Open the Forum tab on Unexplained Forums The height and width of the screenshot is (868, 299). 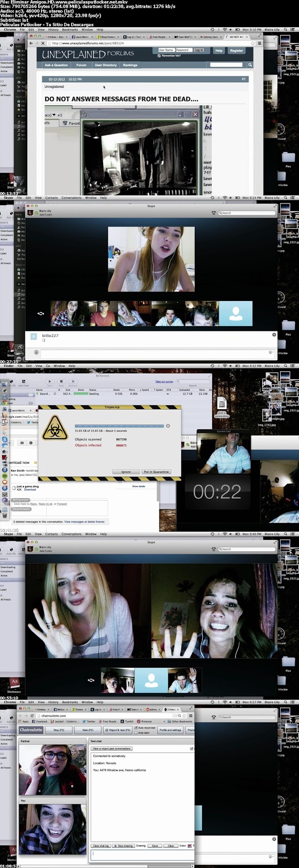81,65
